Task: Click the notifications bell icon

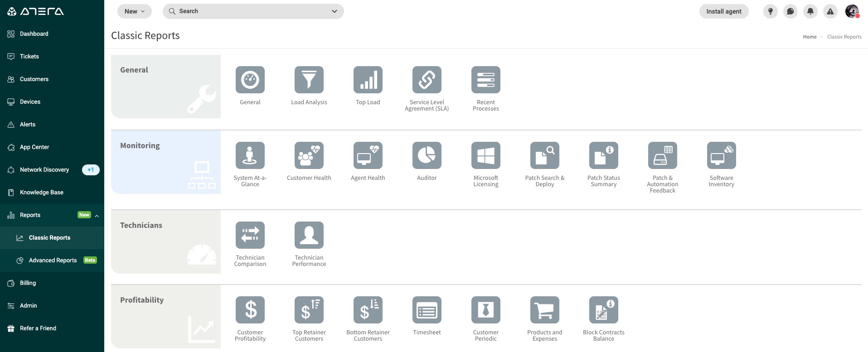Action: pos(810,11)
